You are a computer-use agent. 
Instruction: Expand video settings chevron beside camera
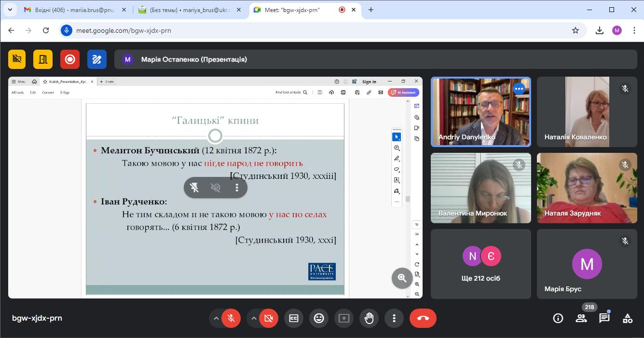[x=254, y=318]
